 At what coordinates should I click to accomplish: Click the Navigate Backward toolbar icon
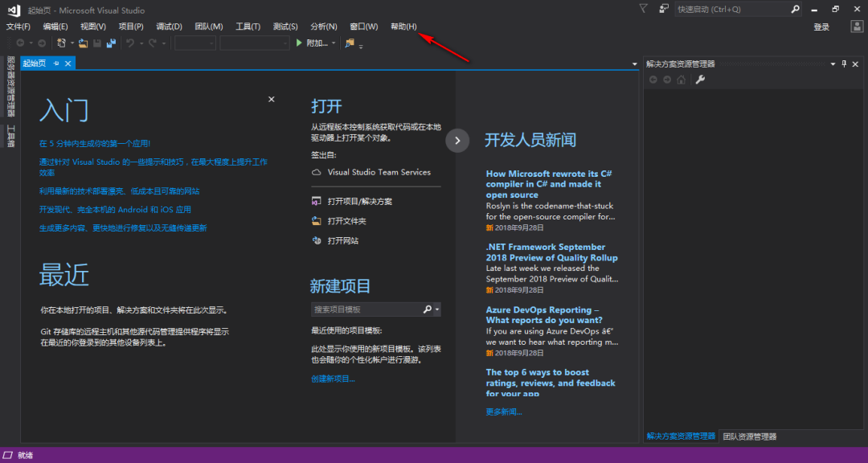coord(19,43)
